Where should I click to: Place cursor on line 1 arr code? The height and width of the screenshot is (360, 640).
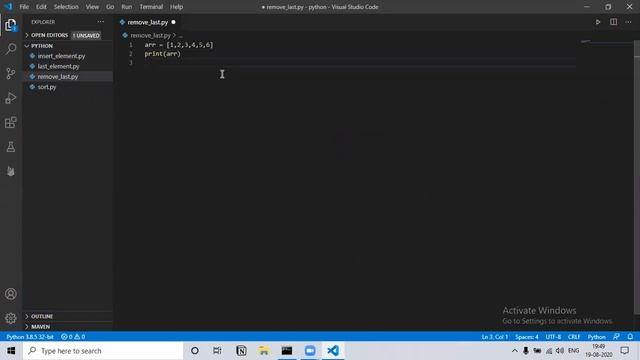click(x=179, y=45)
